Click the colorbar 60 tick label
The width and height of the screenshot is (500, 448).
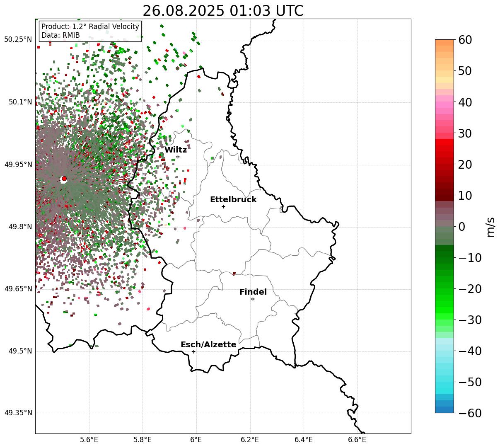[465, 40]
